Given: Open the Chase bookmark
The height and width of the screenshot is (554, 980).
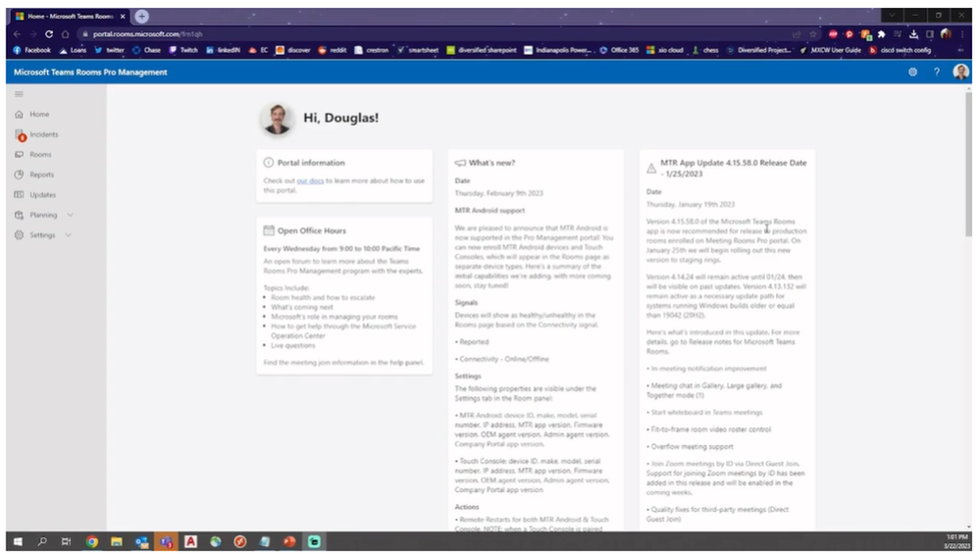Looking at the screenshot, I should pyautogui.click(x=147, y=51).
